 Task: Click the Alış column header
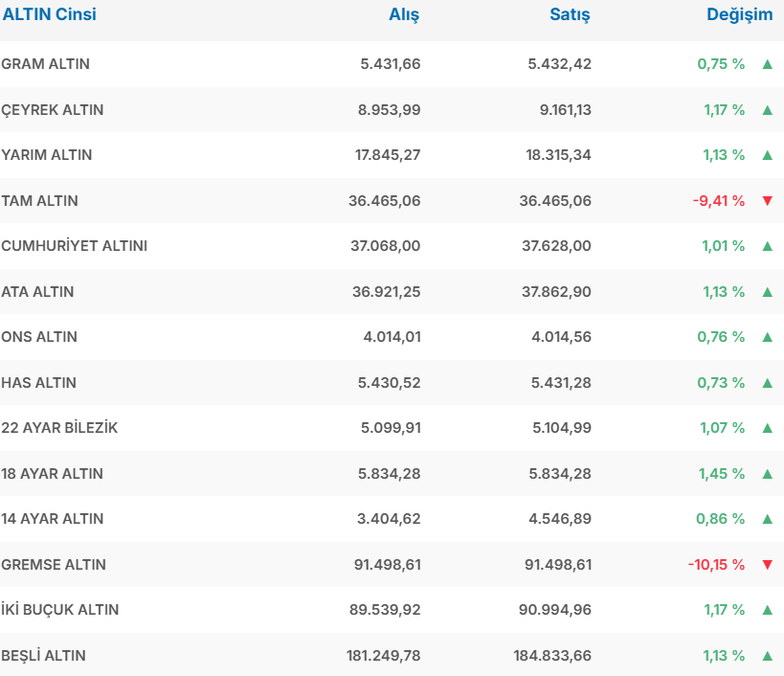tap(403, 14)
